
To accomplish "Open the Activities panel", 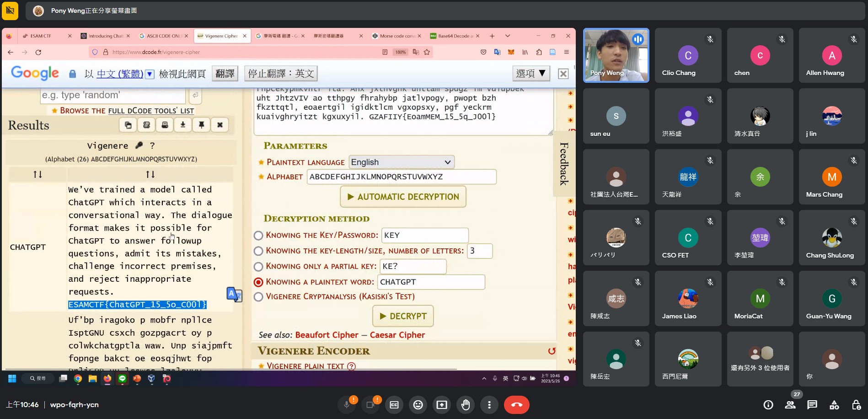I will point(834,405).
